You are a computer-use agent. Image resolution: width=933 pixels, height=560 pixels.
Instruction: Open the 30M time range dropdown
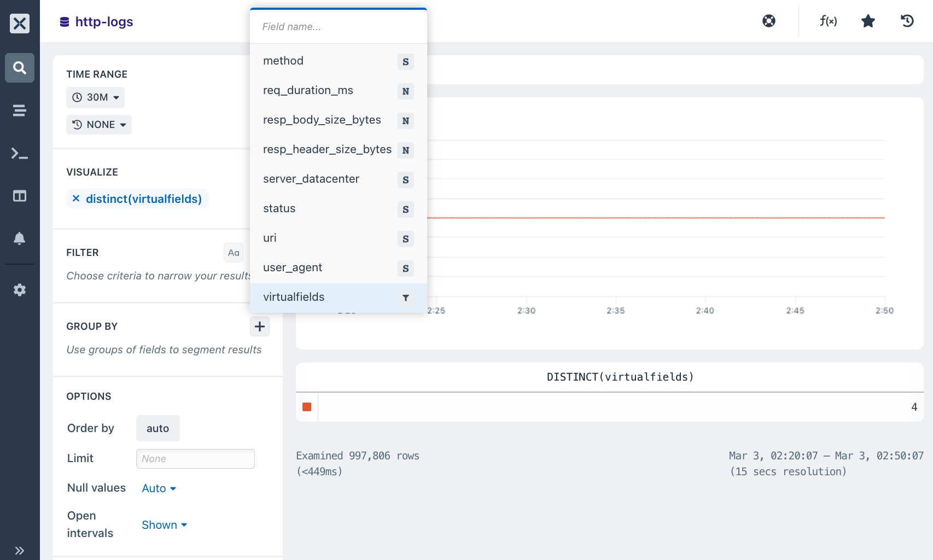pyautogui.click(x=96, y=97)
